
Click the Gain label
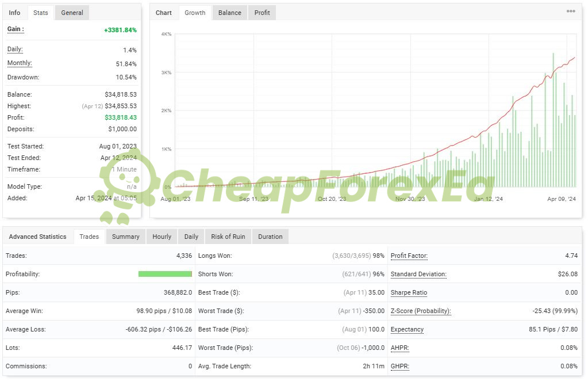coord(16,29)
